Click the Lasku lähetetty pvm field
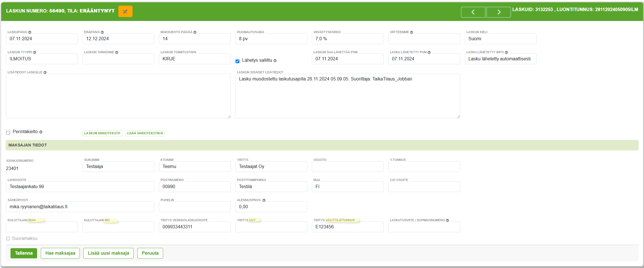The height and width of the screenshot is (268, 644). point(424,59)
